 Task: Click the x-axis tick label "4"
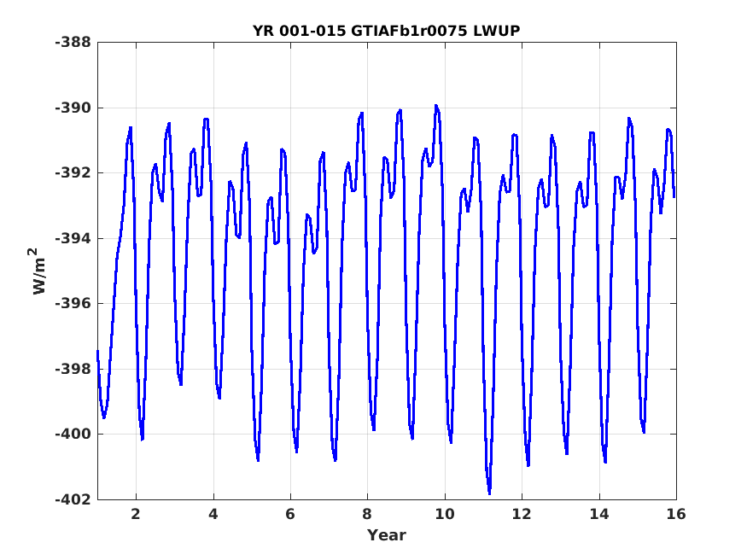[213, 514]
